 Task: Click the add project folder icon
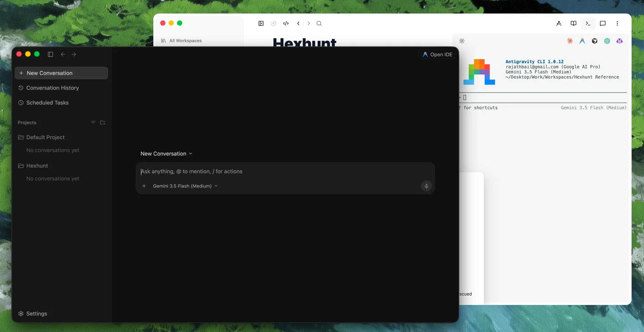pyautogui.click(x=103, y=123)
